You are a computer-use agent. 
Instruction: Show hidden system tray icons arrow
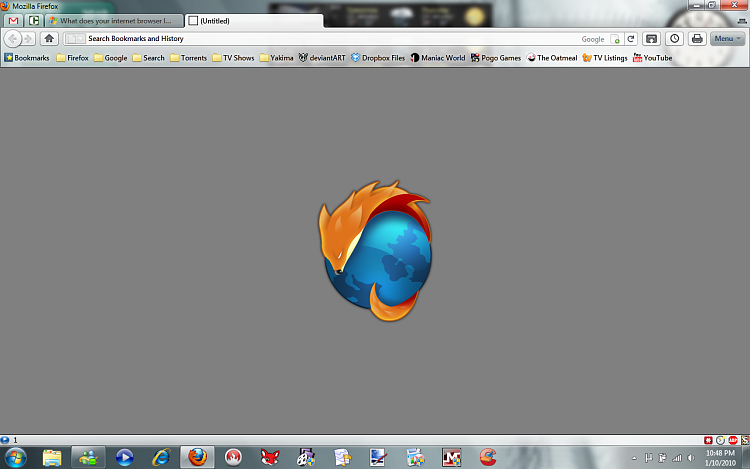(x=634, y=458)
